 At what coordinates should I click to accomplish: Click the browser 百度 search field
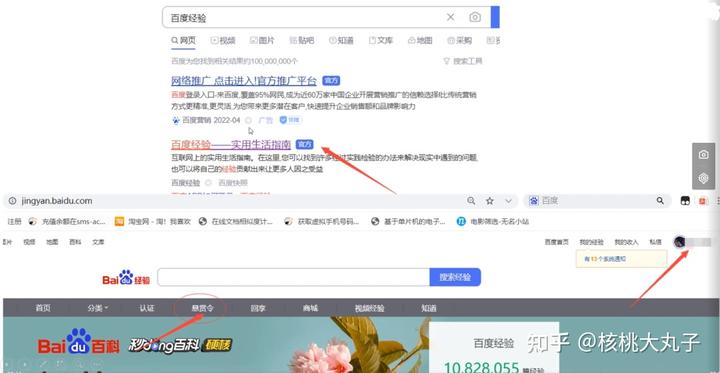click(597, 201)
